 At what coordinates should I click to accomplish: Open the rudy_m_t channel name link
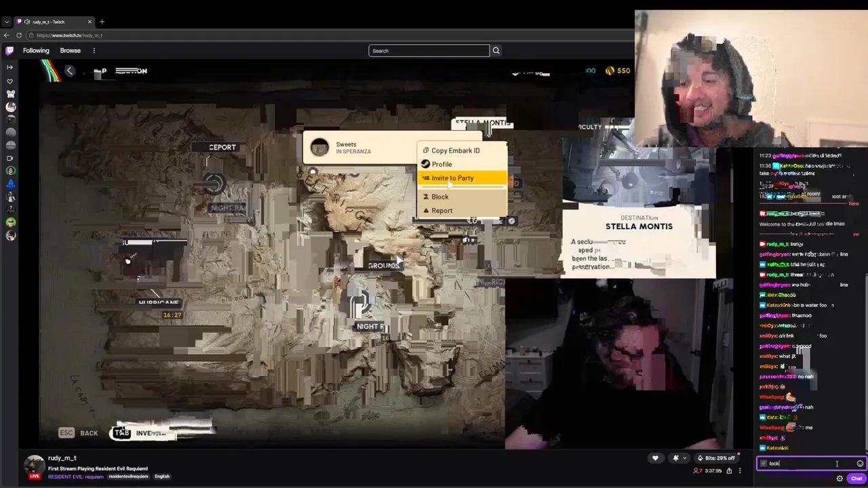(x=62, y=458)
